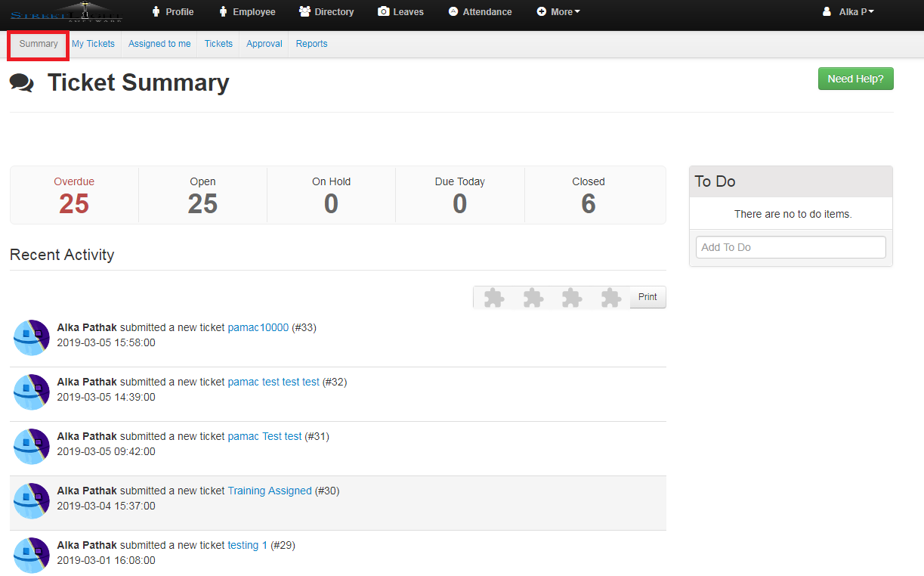Image resolution: width=924 pixels, height=576 pixels.
Task: Open the Training Assigned ticket link
Action: coord(270,491)
